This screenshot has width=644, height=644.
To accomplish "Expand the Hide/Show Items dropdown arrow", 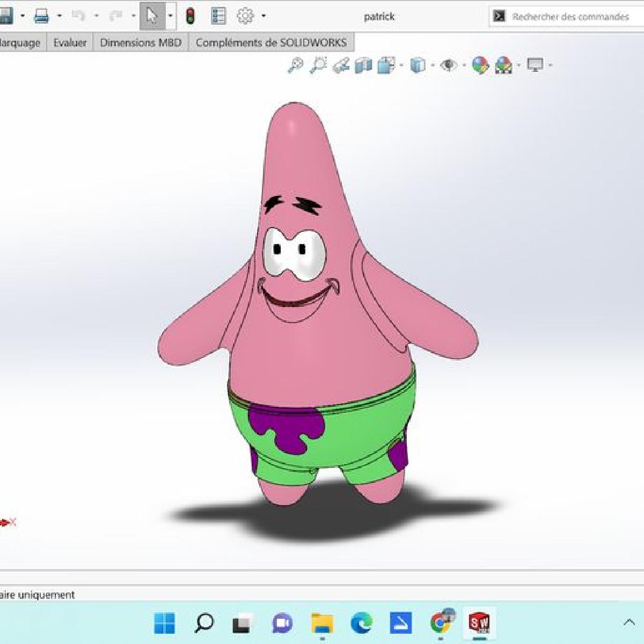I will click(464, 65).
